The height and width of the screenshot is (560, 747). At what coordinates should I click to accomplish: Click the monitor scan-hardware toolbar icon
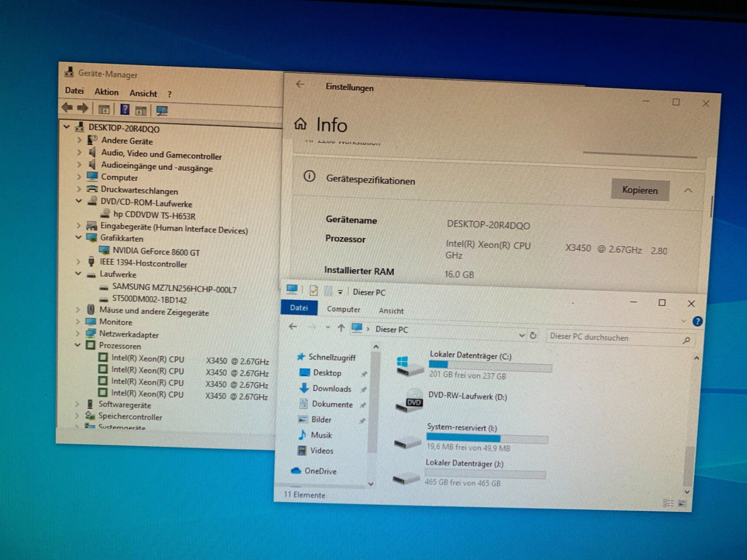(162, 111)
